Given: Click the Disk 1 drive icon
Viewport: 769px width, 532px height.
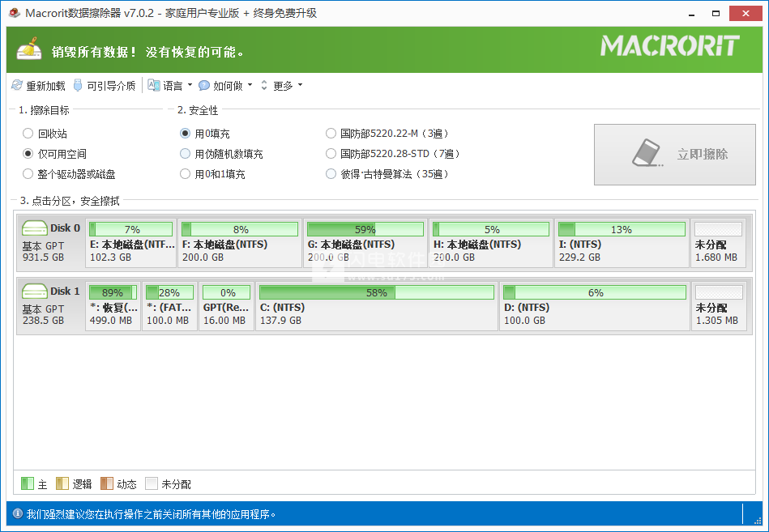Looking at the screenshot, I should pyautogui.click(x=34, y=292).
